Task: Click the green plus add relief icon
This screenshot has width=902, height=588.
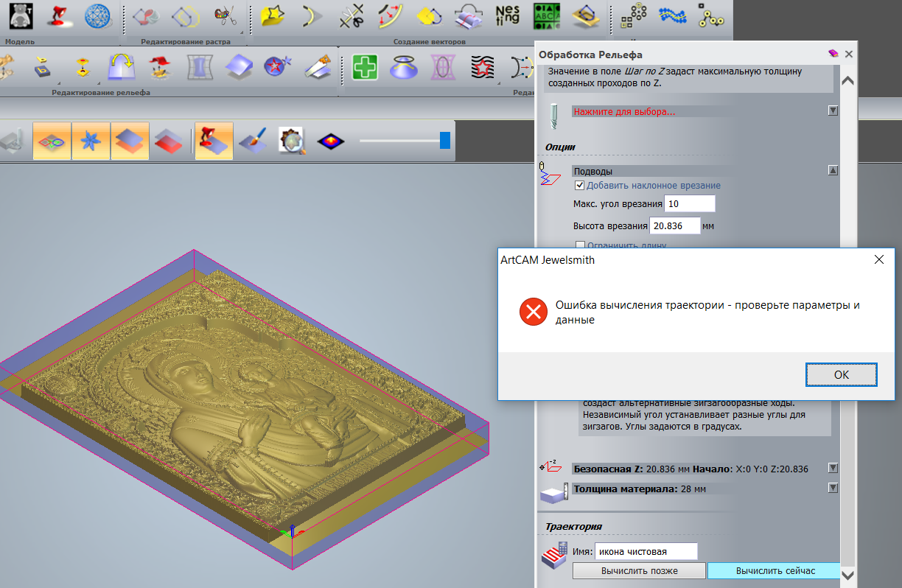Action: (365, 68)
